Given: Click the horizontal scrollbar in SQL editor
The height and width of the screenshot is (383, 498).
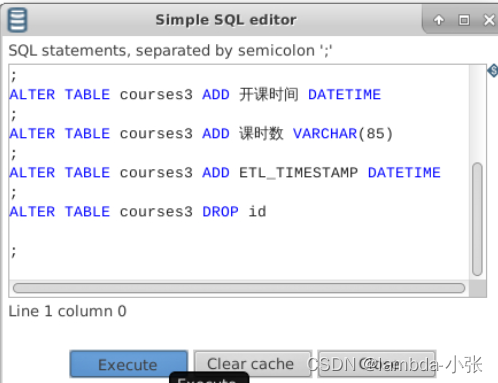Looking at the screenshot, I should coord(239,288).
